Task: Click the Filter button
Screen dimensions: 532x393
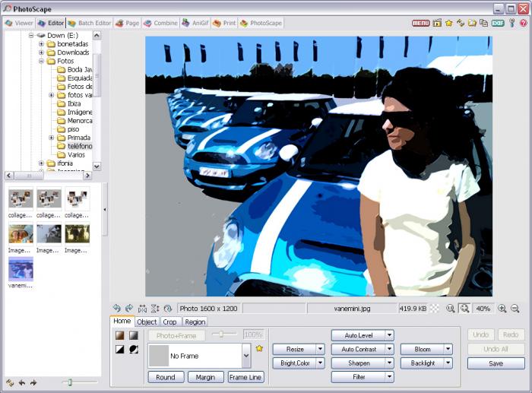Action: (359, 377)
